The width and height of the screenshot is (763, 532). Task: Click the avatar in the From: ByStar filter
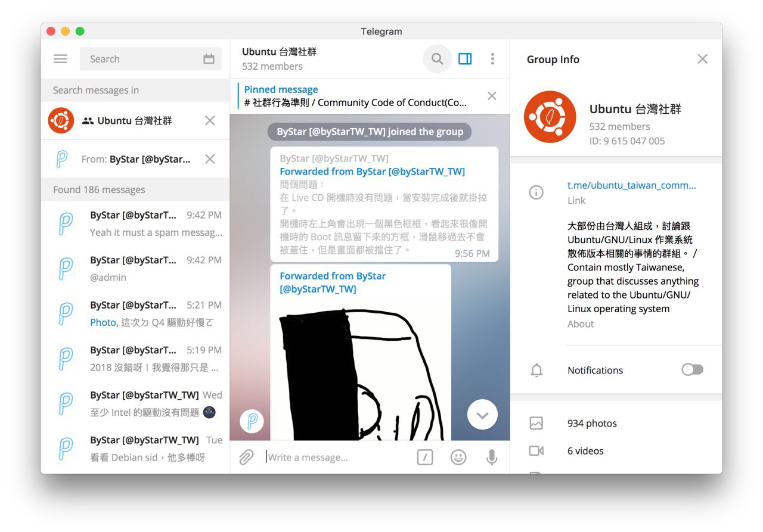61,159
